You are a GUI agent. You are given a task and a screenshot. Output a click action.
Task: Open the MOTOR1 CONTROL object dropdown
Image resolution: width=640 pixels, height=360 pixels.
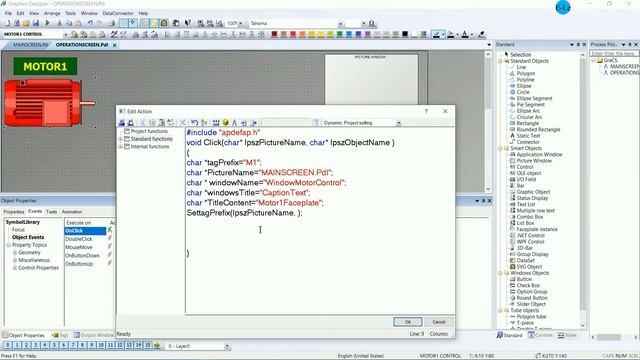click(x=66, y=35)
